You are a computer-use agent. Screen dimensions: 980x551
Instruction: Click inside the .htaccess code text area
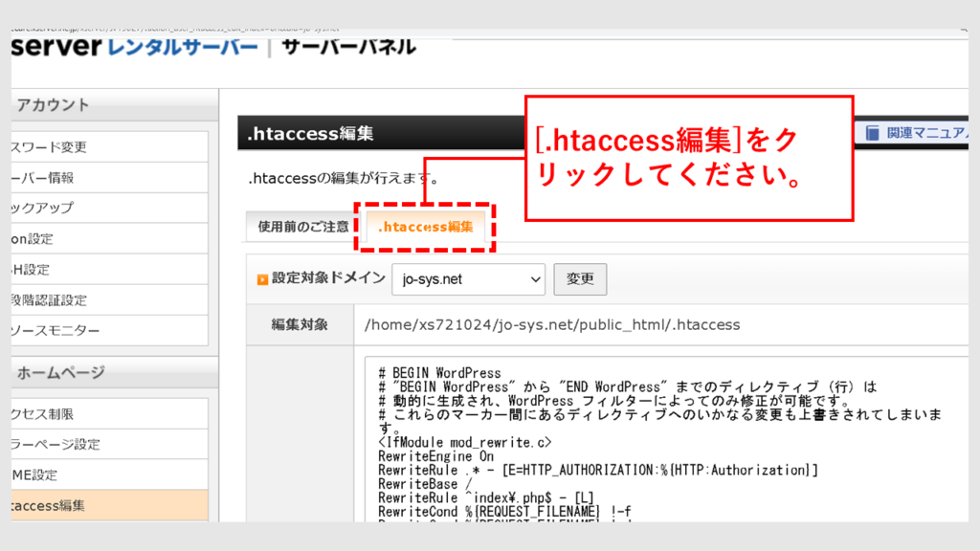(x=666, y=439)
